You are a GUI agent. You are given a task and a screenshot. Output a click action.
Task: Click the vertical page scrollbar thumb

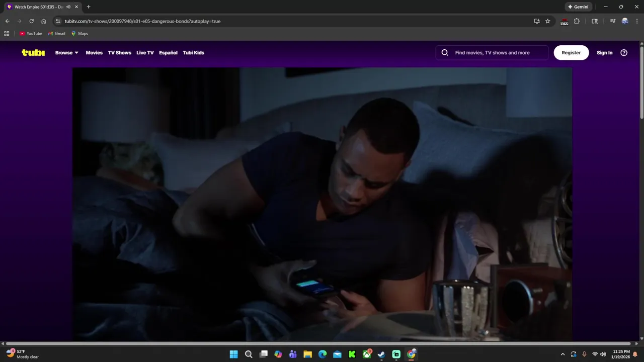point(641,83)
